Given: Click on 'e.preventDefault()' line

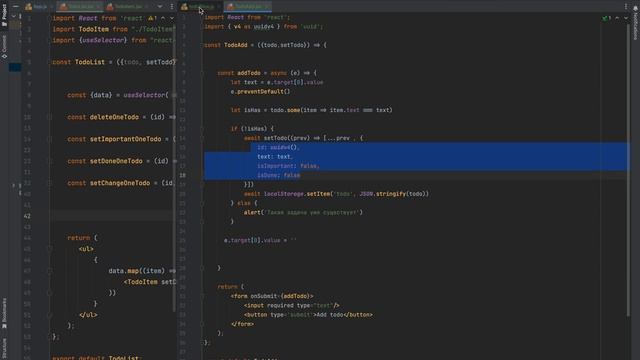Looking at the screenshot, I should pos(260,91).
